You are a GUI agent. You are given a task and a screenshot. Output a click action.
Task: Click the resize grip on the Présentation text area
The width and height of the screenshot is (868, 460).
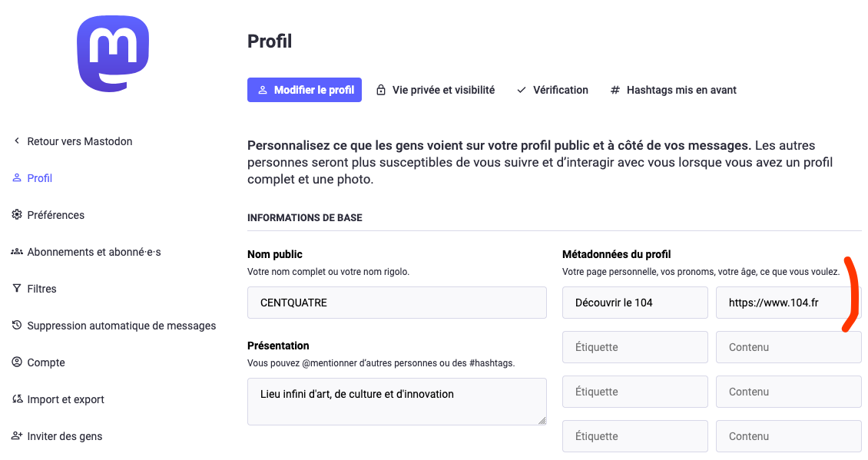[x=542, y=421]
